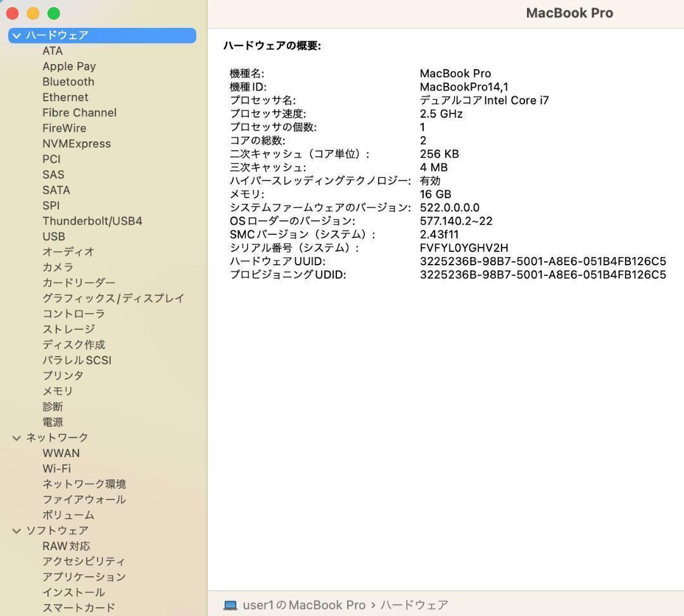684x616 pixels.
Task: Select メモリ in the sidebar list
Action: tap(58, 391)
